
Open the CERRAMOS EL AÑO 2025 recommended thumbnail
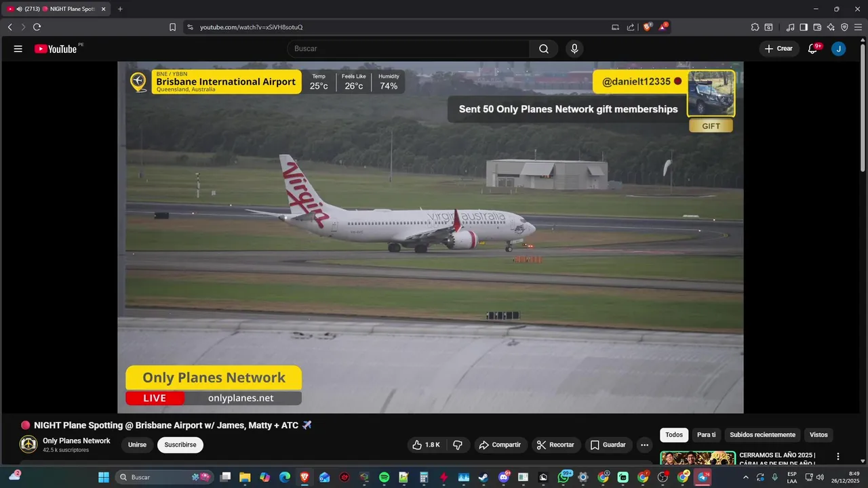pyautogui.click(x=698, y=459)
